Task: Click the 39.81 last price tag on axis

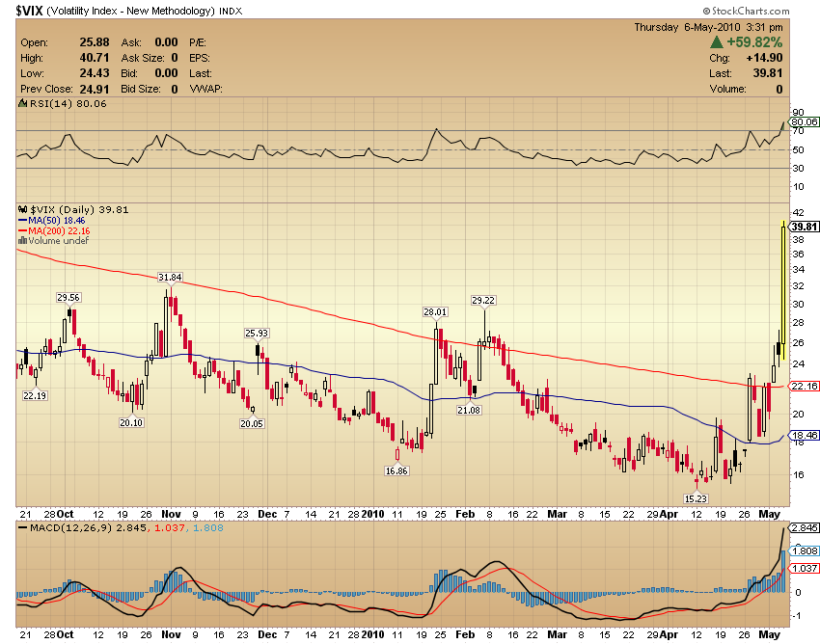Action: click(804, 227)
